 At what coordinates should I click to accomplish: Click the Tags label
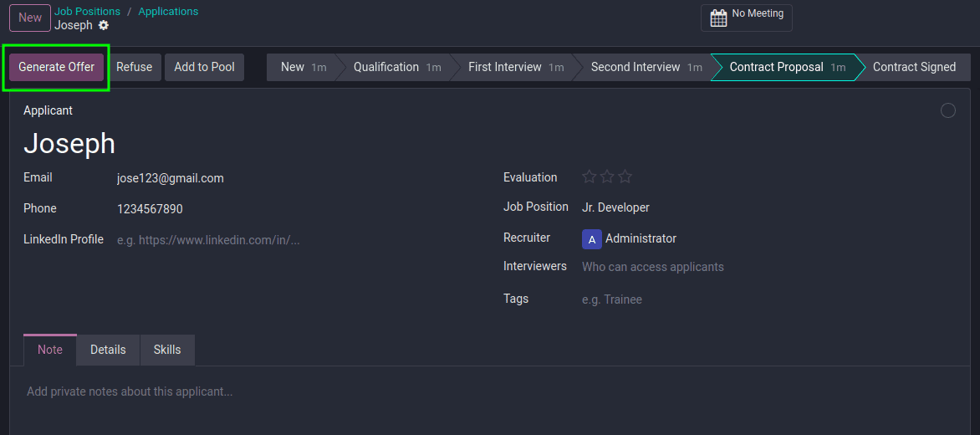point(516,299)
